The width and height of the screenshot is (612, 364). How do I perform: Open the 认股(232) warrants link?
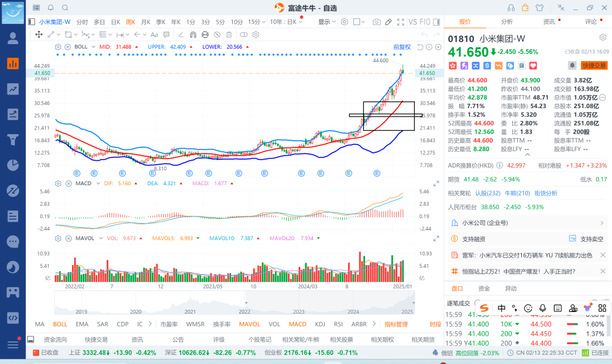[488, 193]
